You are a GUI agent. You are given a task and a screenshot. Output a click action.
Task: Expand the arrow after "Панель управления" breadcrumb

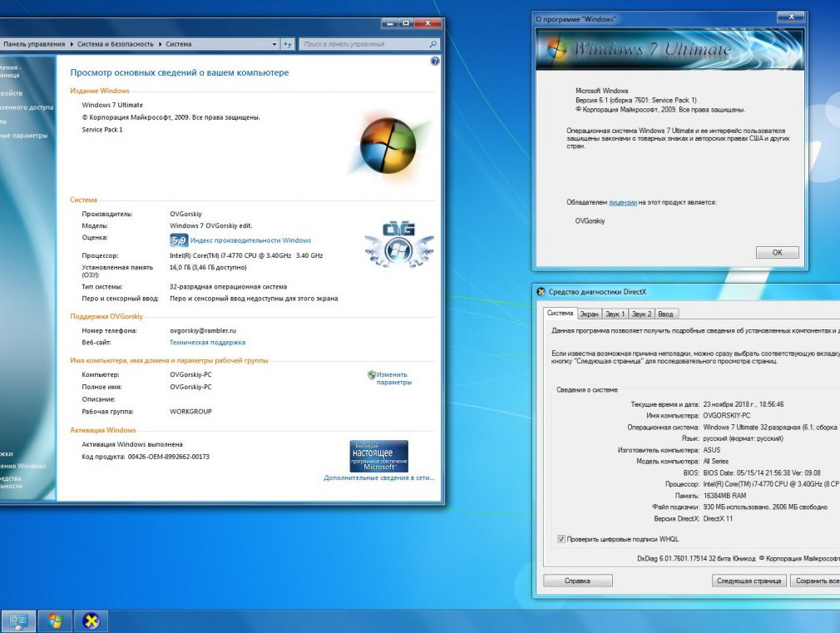72,44
